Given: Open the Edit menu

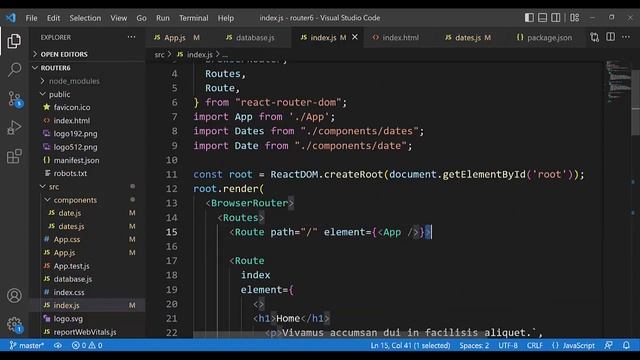Looking at the screenshot, I should click(x=53, y=18).
